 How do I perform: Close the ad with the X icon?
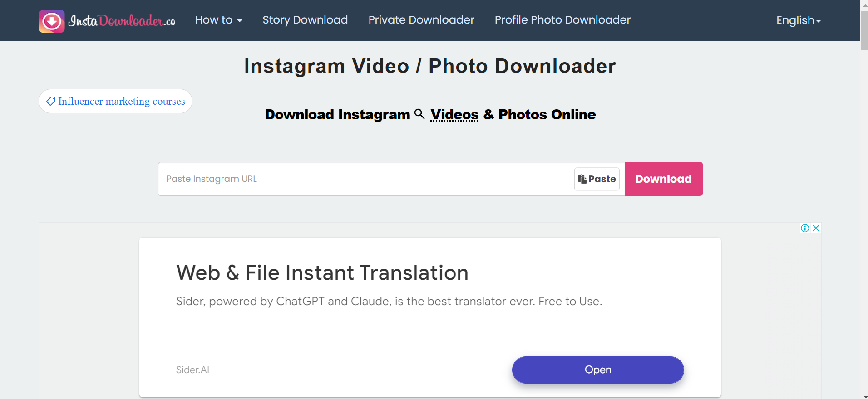click(x=816, y=228)
